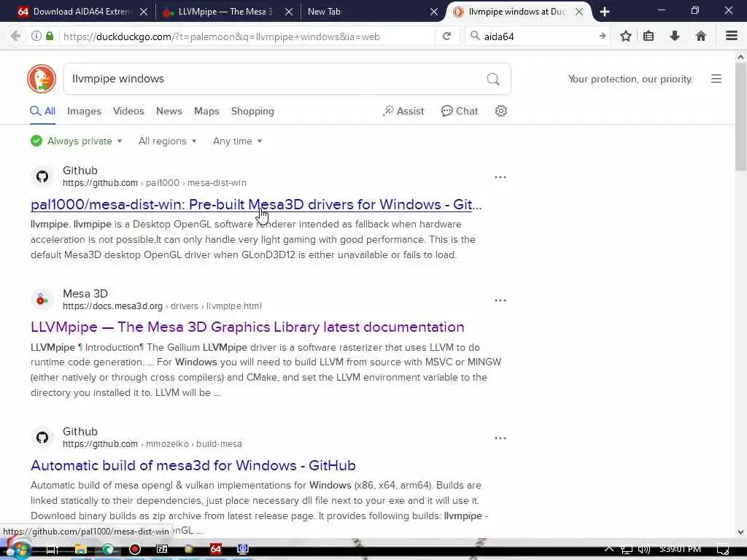Click the page vertical scrollbar thumb

pyautogui.click(x=740, y=117)
